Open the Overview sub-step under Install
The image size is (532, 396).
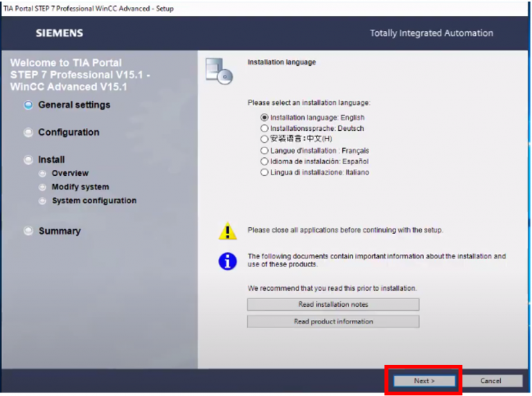70,173
